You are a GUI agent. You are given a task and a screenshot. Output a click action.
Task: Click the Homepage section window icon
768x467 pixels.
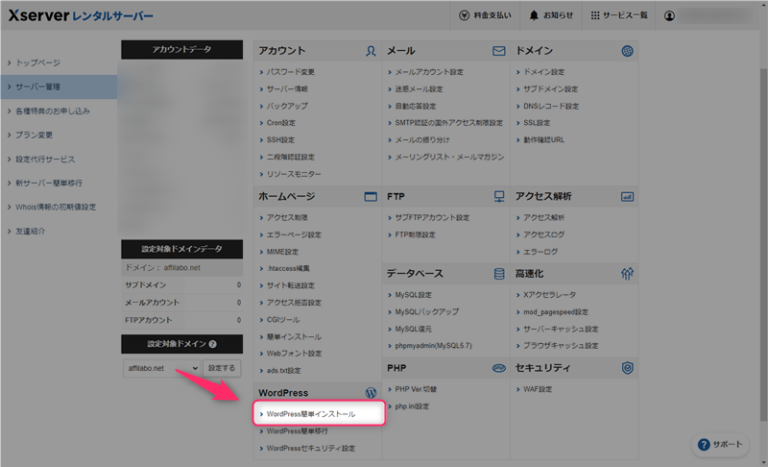pos(370,197)
